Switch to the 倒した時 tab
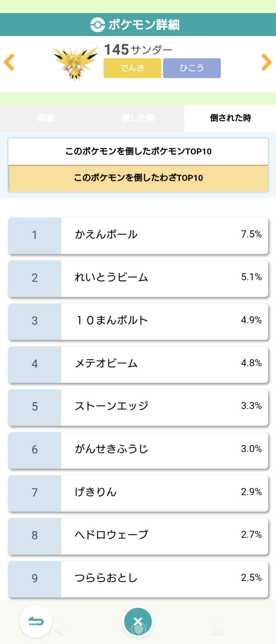This screenshot has height=644, width=276. pyautogui.click(x=138, y=118)
